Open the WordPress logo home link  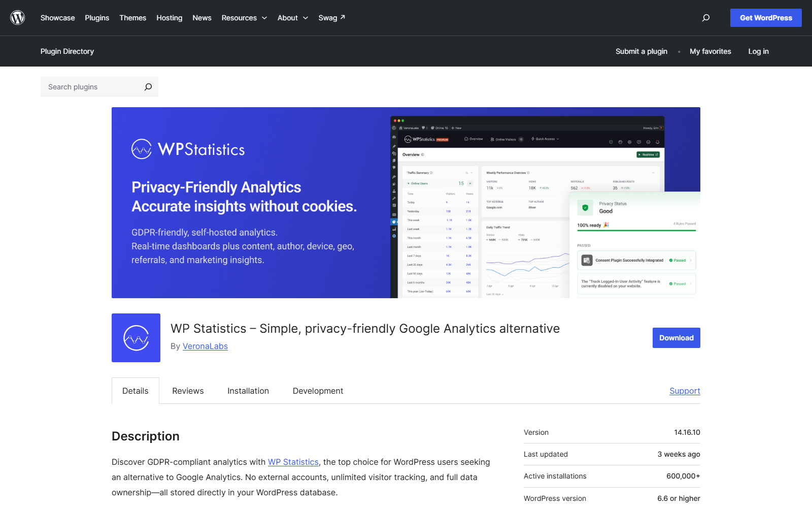[x=18, y=18]
